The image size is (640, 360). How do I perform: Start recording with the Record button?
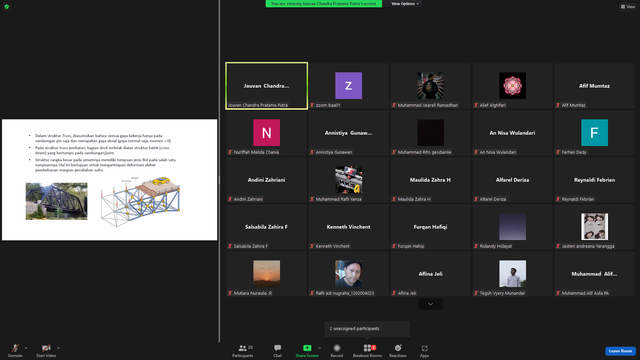point(337,350)
